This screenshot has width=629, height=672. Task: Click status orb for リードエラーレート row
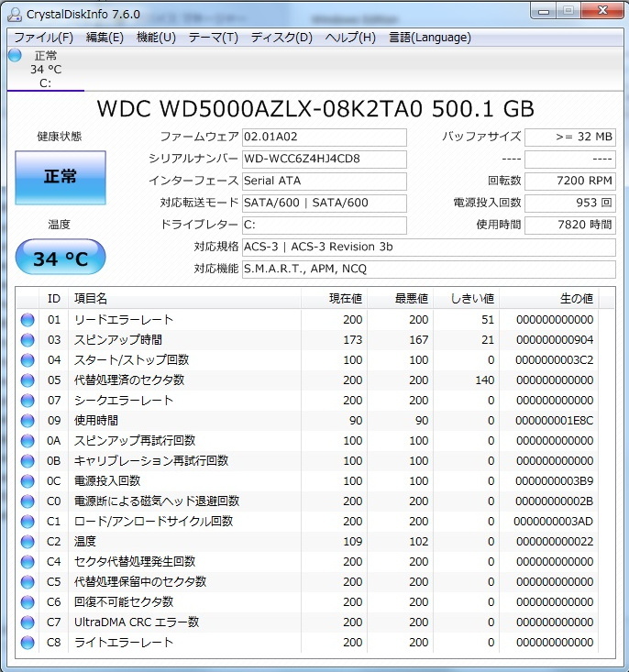tap(28, 320)
